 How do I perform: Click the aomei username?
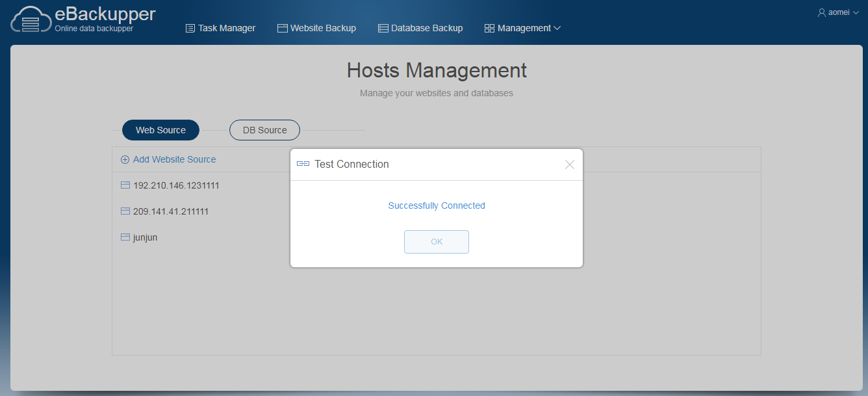click(839, 12)
